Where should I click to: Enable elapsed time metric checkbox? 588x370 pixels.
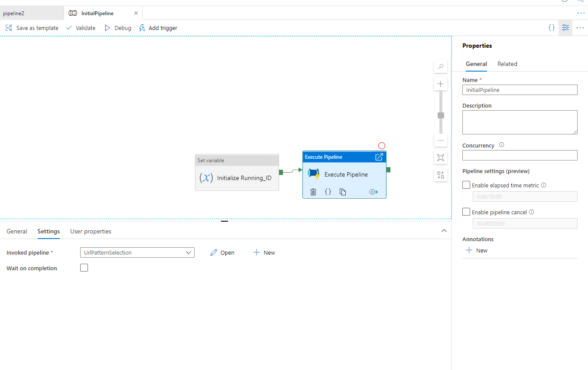[466, 184]
